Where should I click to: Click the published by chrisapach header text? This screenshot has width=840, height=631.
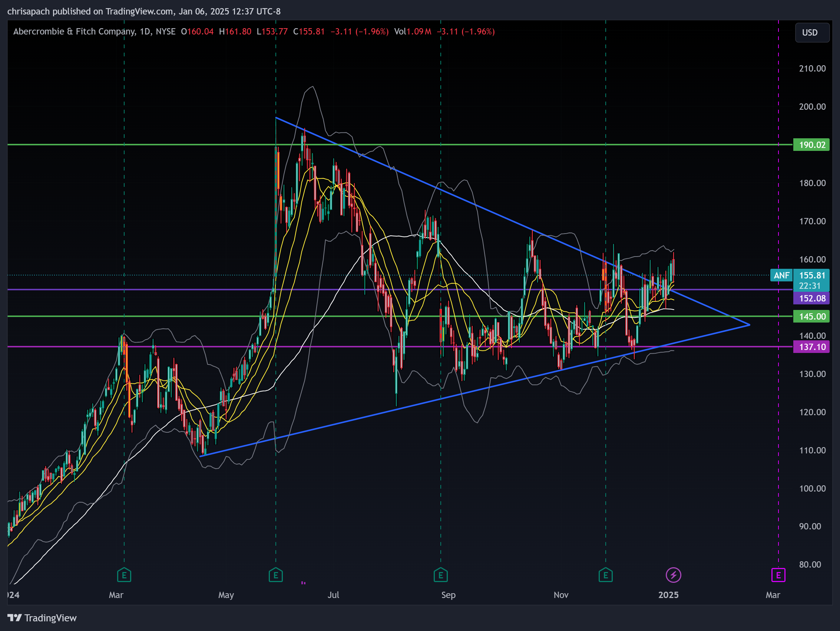click(x=144, y=11)
